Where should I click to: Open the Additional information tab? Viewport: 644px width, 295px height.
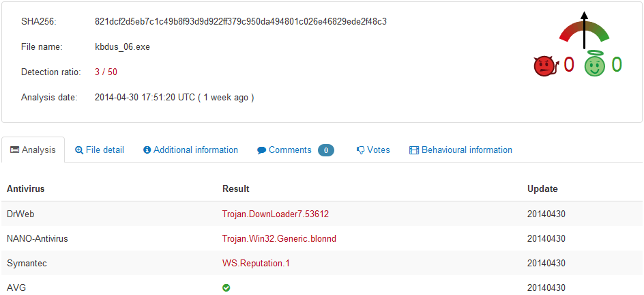pos(190,150)
